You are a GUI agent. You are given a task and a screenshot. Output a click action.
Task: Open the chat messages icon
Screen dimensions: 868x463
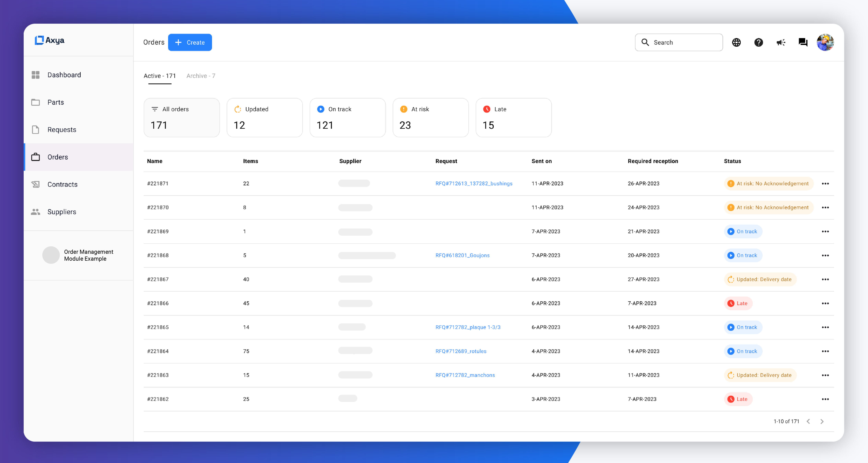coord(803,42)
